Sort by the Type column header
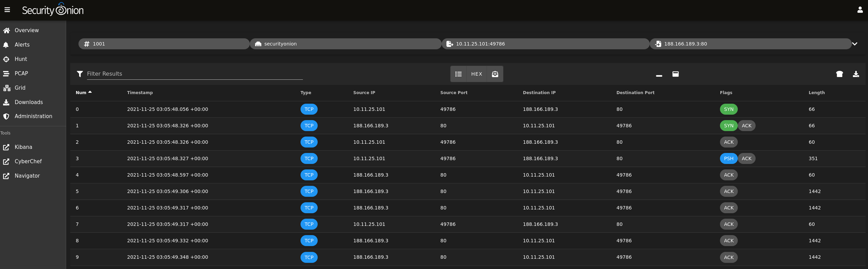This screenshot has width=868, height=269. (306, 93)
